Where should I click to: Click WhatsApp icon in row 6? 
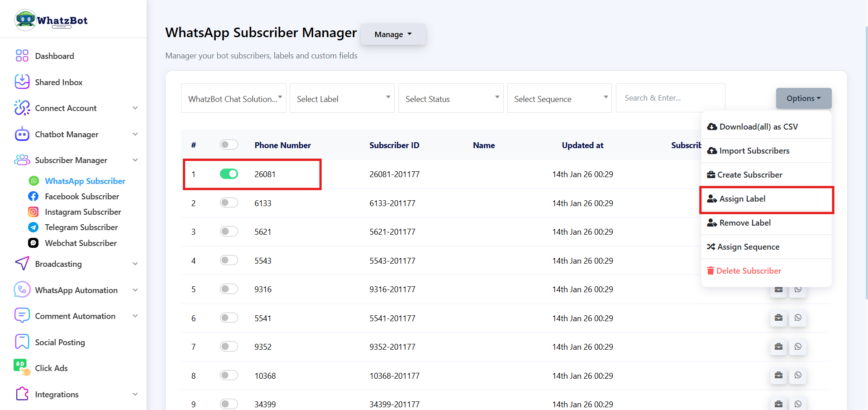[798, 318]
